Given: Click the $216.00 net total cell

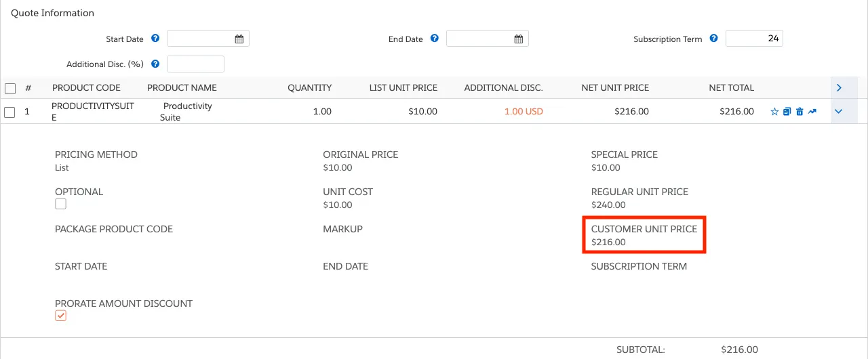Looking at the screenshot, I should pyautogui.click(x=736, y=112).
